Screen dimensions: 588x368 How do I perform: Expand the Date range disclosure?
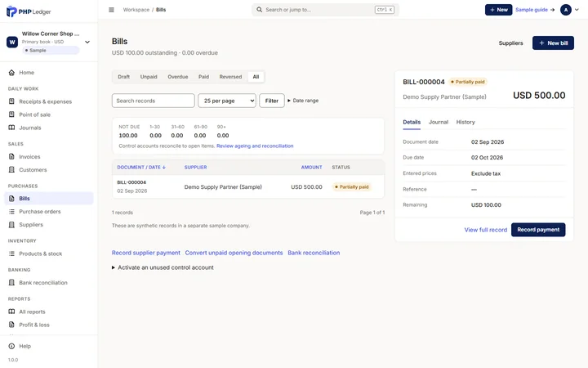click(x=303, y=101)
